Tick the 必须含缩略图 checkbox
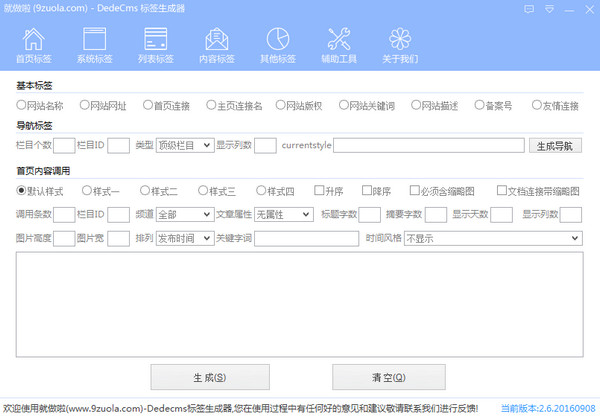600x417 pixels. pos(415,190)
